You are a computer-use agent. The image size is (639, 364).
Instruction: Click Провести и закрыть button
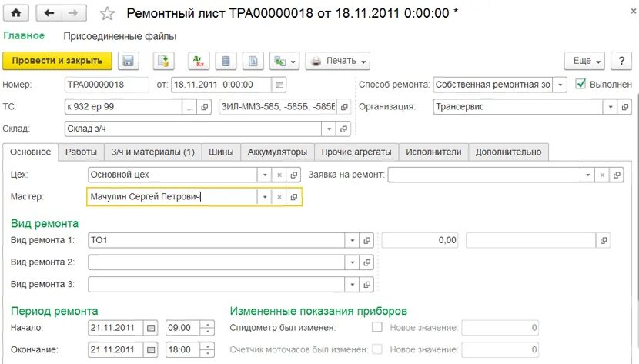[57, 61]
